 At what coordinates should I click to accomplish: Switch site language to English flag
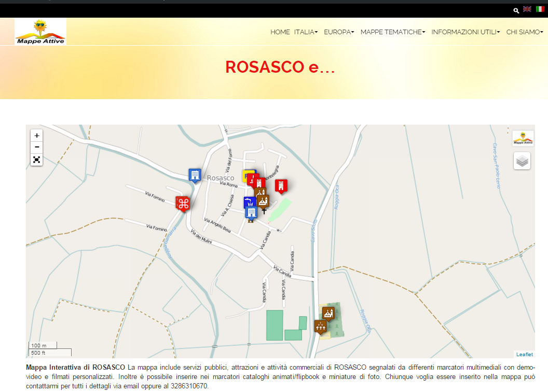point(527,9)
